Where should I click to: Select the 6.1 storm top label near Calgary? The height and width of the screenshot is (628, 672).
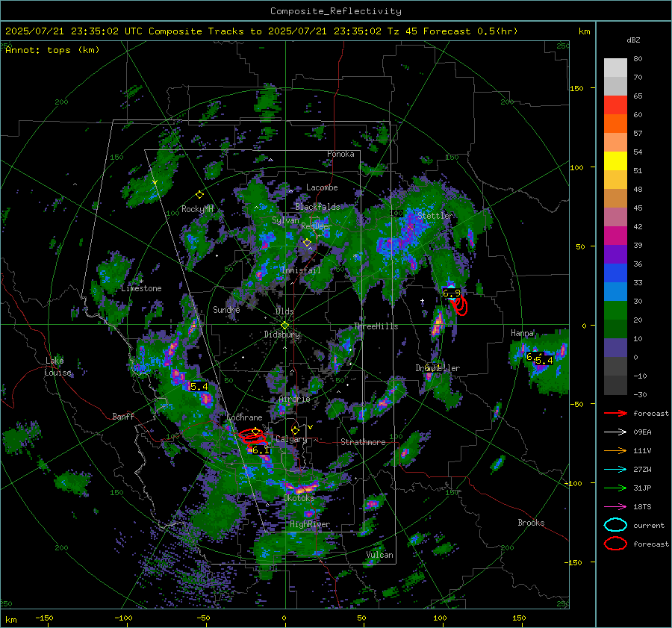tap(261, 450)
